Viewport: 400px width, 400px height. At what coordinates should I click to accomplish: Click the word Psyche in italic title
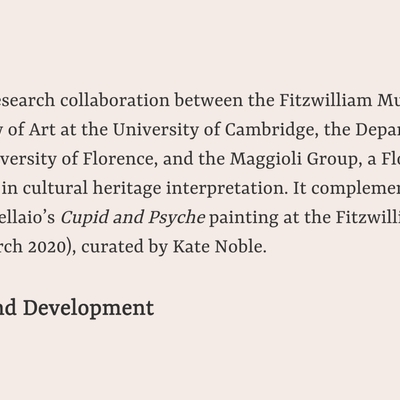click(177, 218)
